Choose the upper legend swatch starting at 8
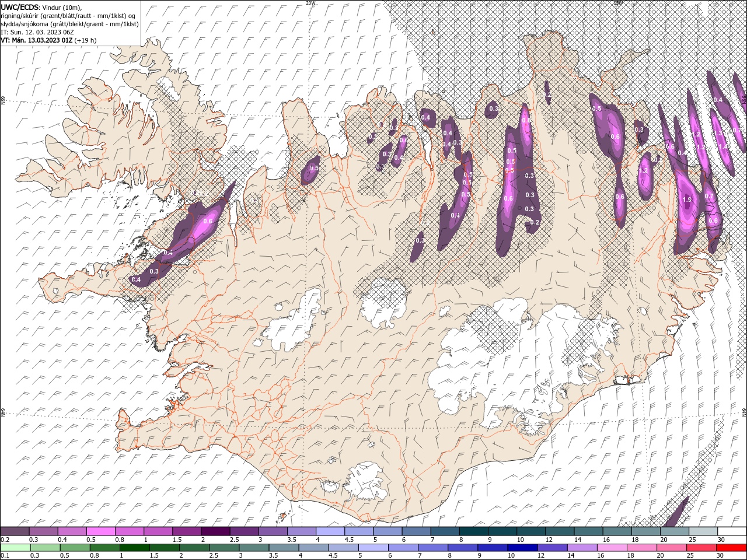Image resolution: width=747 pixels, height=560 pixels. (x=473, y=531)
